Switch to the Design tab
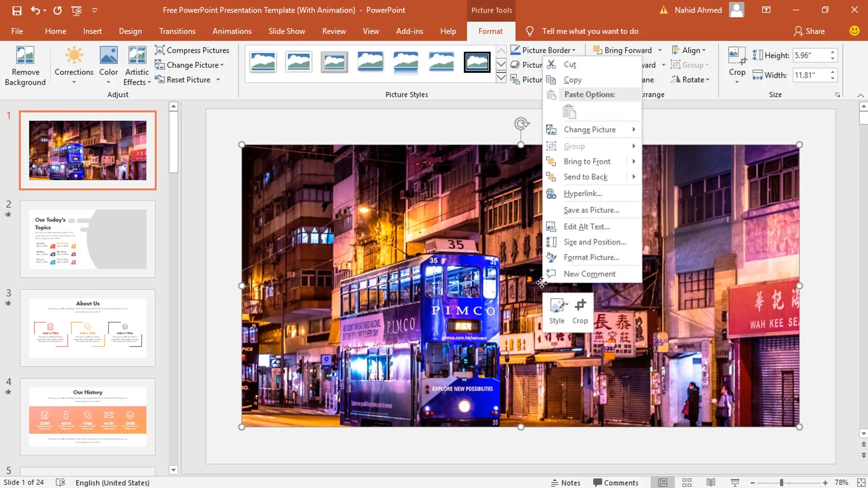The width and height of the screenshot is (868, 488). [130, 31]
